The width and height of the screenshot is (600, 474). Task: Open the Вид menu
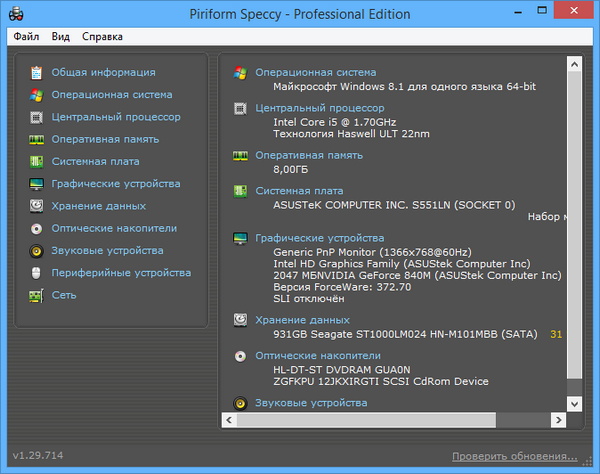click(61, 37)
